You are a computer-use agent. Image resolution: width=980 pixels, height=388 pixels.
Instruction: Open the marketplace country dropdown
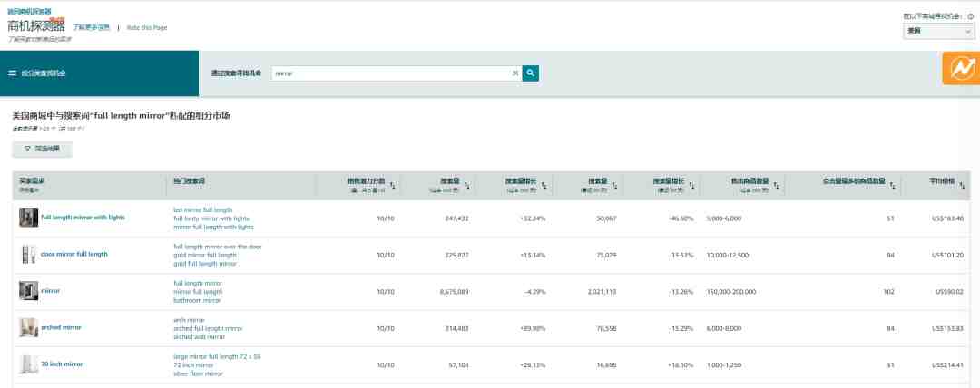[939, 31]
